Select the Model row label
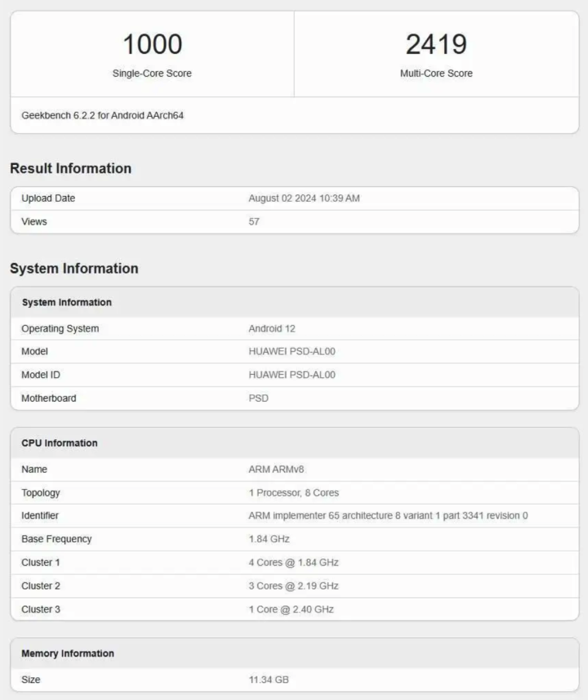The image size is (588, 700). point(34,351)
